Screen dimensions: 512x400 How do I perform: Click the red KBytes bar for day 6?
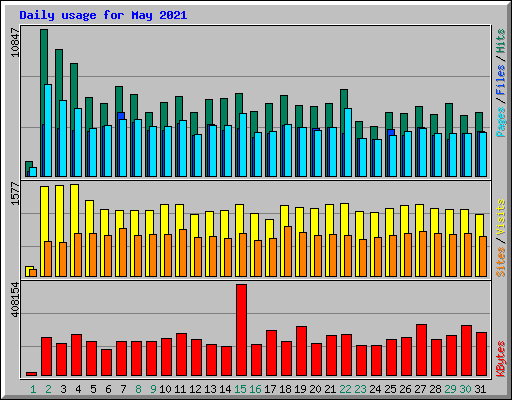coord(107,363)
